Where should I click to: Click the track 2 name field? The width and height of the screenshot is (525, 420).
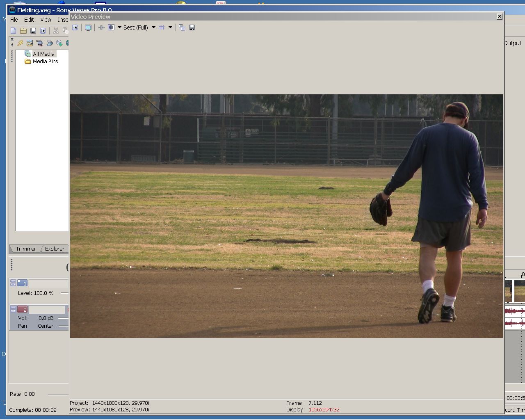[47, 310]
